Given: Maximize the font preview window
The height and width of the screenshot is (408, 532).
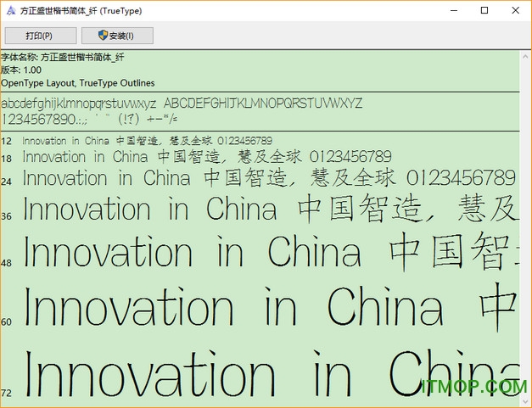Looking at the screenshot, I should [484, 10].
